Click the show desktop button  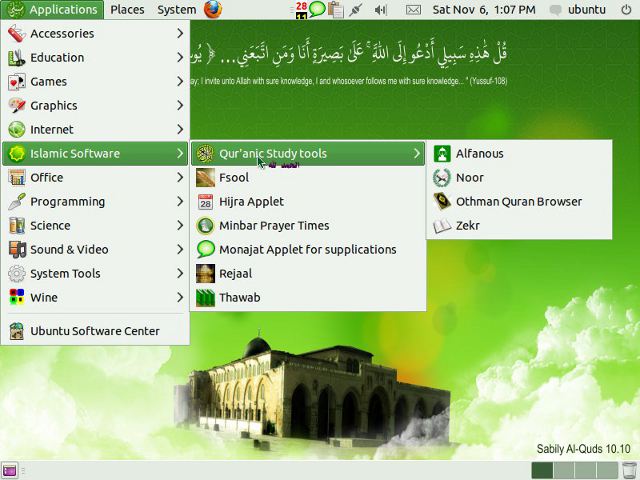click(x=9, y=471)
